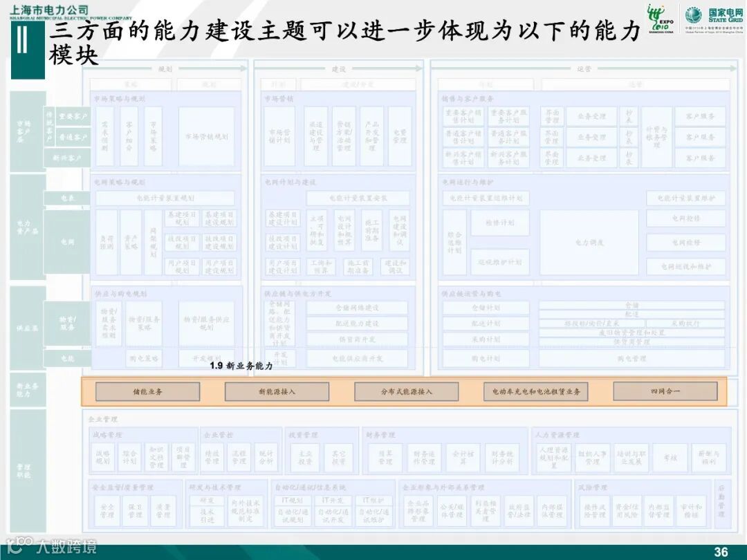Click the 风险管理 heading
The image size is (747, 560).
pos(593,487)
